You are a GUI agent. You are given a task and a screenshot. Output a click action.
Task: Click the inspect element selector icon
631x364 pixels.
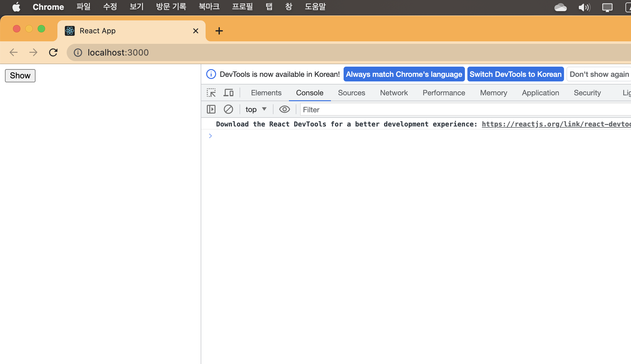[211, 93]
